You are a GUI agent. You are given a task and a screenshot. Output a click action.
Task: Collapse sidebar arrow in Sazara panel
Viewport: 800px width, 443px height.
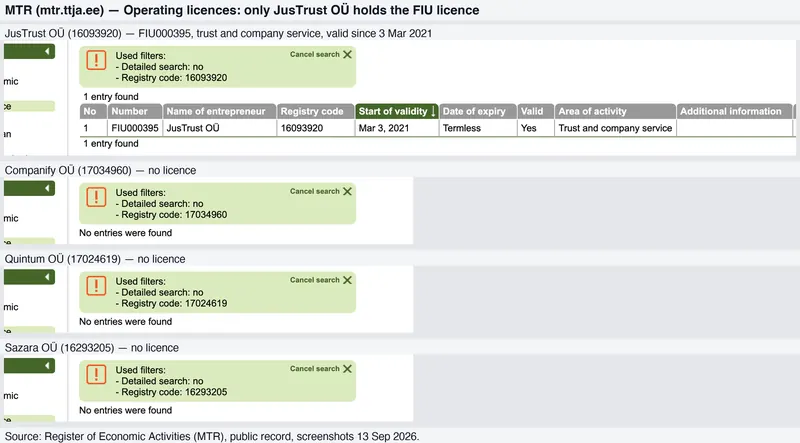[47, 366]
